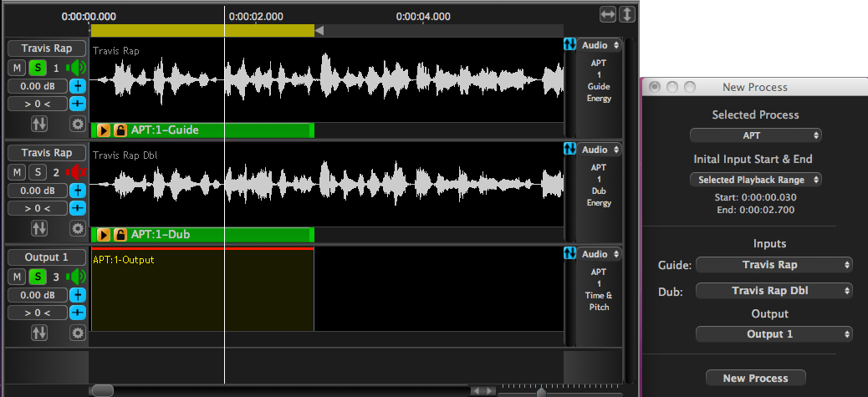
Task: Toggle lock on APT:1-Dub region
Action: point(120,235)
